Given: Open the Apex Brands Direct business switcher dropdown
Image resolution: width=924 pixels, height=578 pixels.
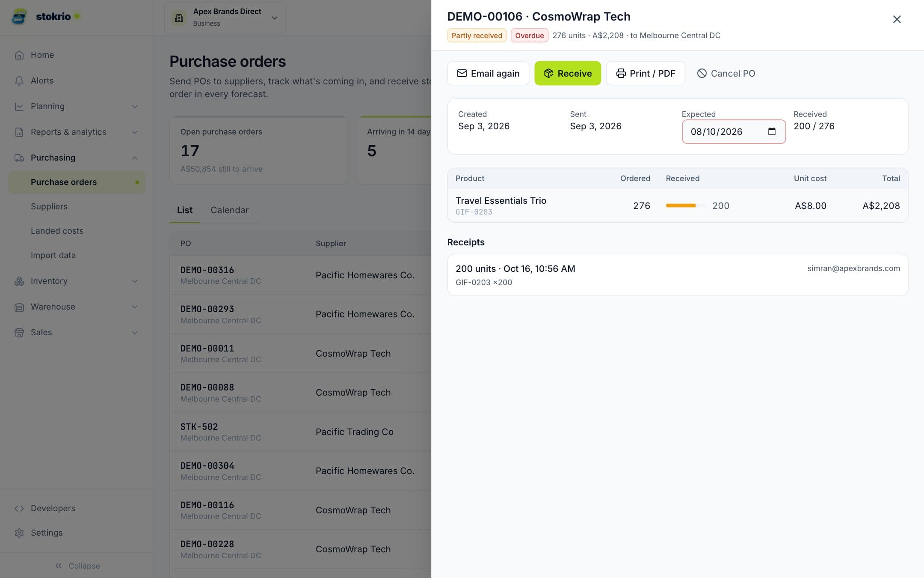Looking at the screenshot, I should pos(225,18).
